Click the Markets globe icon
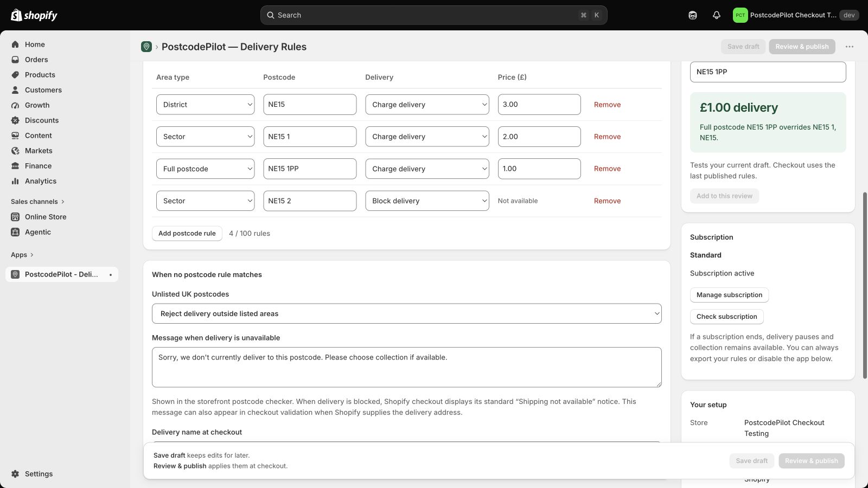 coord(15,151)
